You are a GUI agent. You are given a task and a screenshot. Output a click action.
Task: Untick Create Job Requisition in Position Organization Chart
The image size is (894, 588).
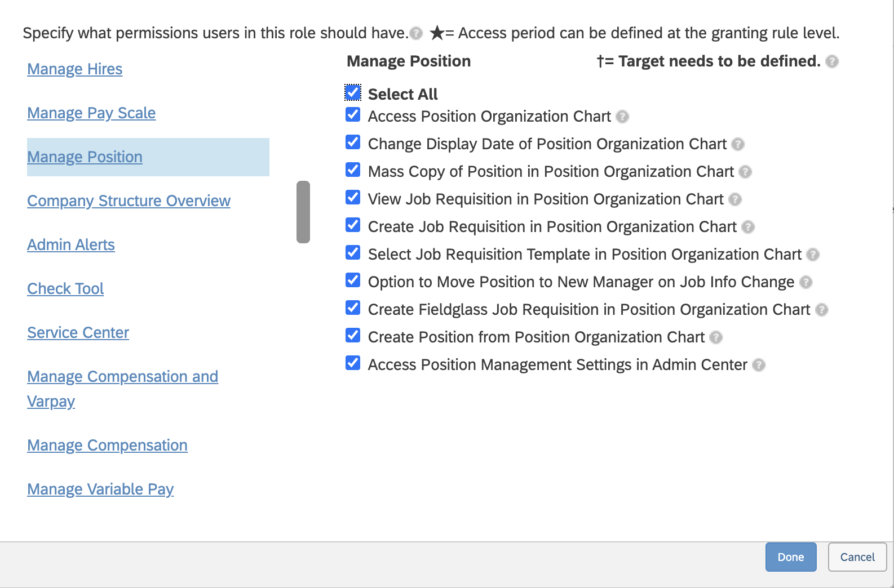point(353,225)
